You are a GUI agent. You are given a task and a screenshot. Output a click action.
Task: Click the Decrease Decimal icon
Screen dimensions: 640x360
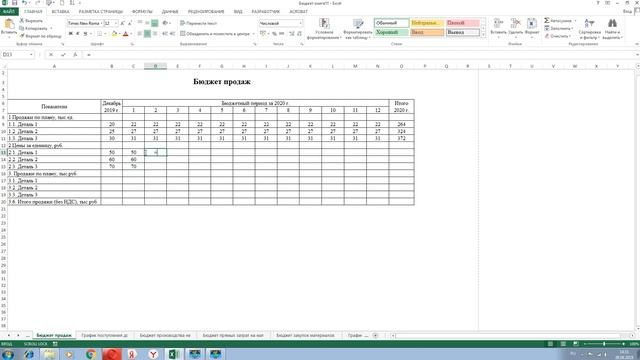299,33
